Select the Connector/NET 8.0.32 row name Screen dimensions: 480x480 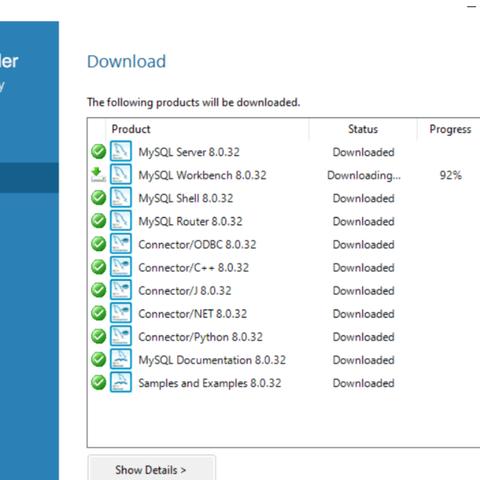[x=193, y=314]
